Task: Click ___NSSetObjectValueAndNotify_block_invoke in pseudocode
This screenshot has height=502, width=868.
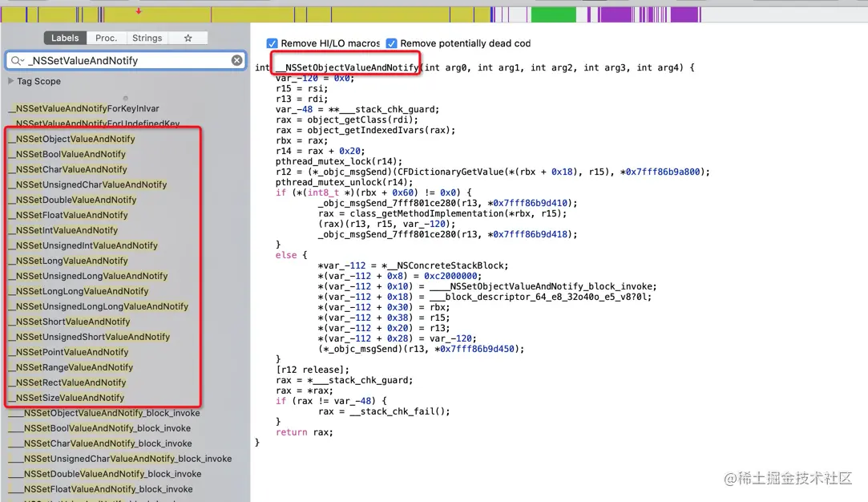Action: point(542,286)
